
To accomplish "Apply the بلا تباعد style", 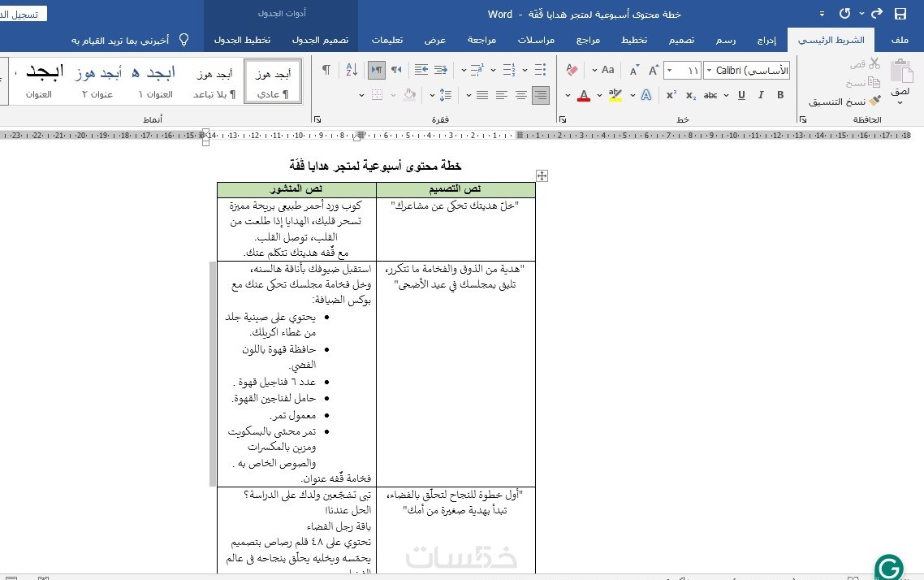I will [214, 81].
